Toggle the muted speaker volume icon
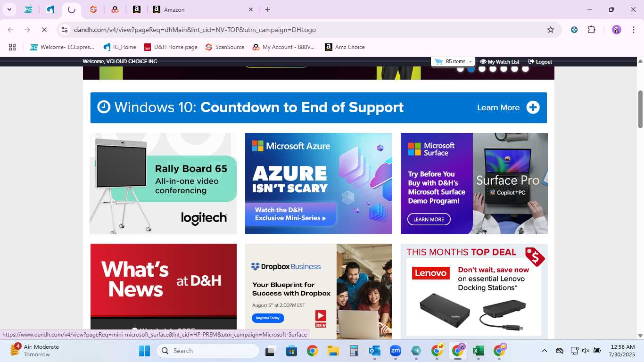 click(586, 351)
